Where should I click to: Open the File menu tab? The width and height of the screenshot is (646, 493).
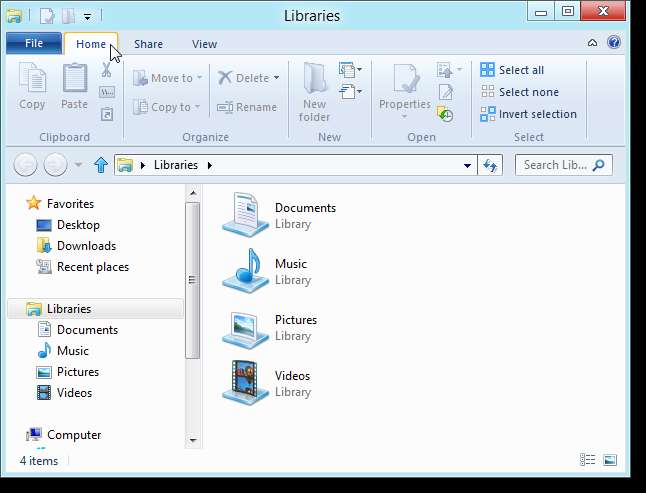34,43
